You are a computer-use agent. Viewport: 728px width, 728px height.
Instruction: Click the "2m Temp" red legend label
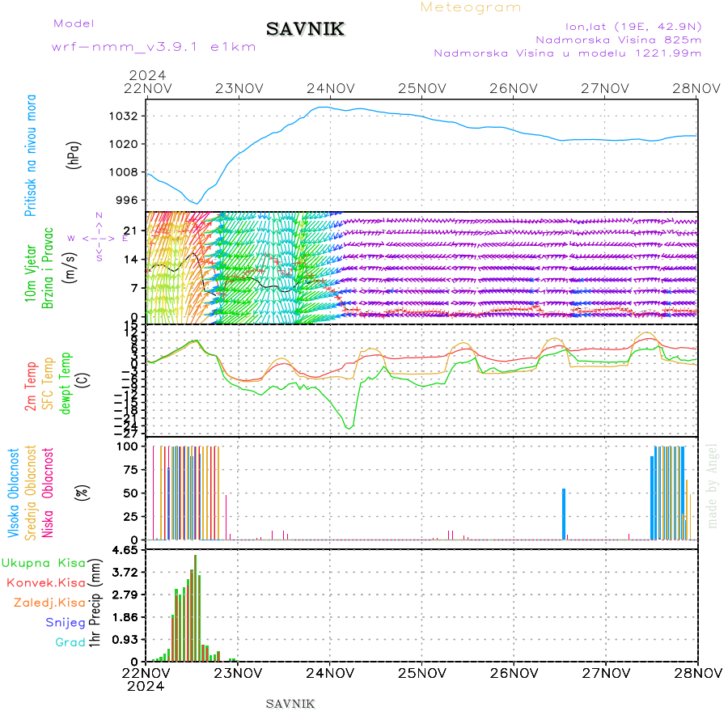(x=30, y=387)
